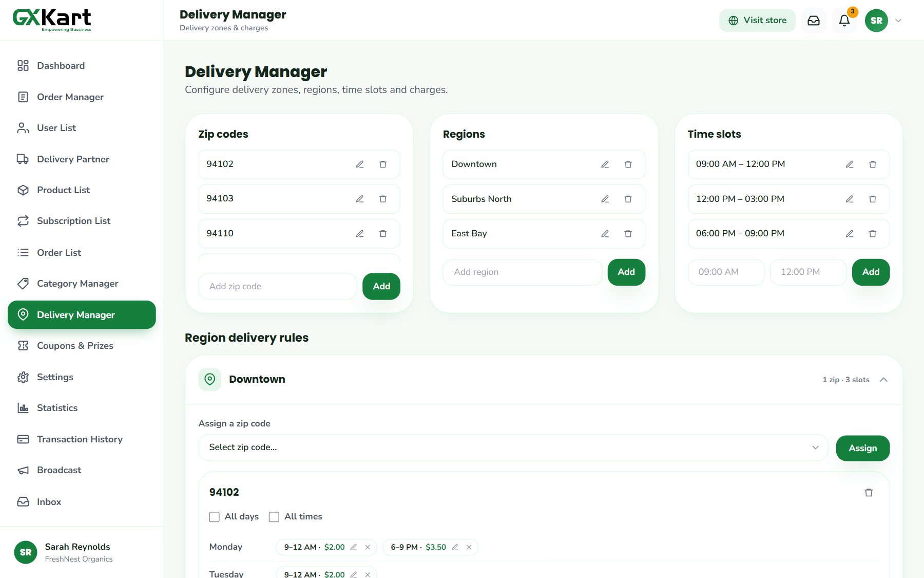The width and height of the screenshot is (924, 578).
Task: Open the Select zip code dropdown
Action: point(513,448)
